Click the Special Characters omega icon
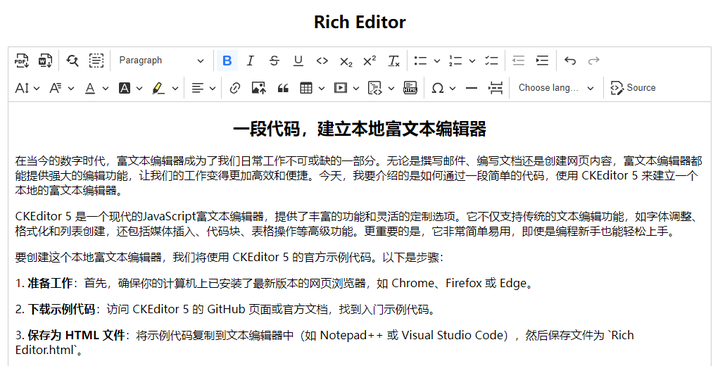 (438, 88)
